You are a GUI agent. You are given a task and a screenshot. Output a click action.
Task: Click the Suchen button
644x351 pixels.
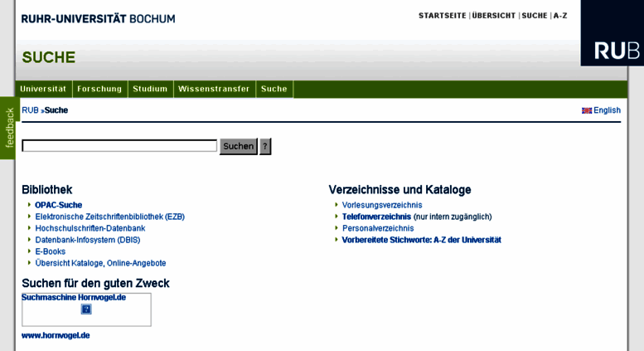(x=238, y=146)
